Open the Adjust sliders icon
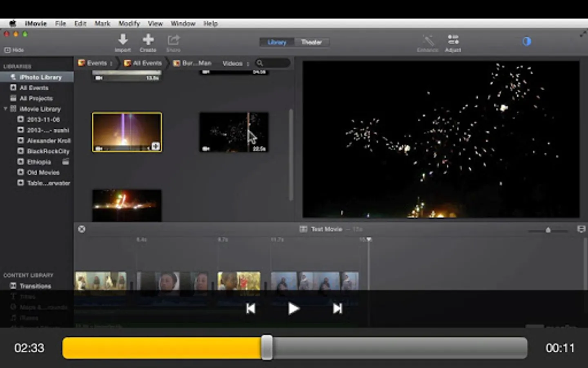 click(453, 40)
